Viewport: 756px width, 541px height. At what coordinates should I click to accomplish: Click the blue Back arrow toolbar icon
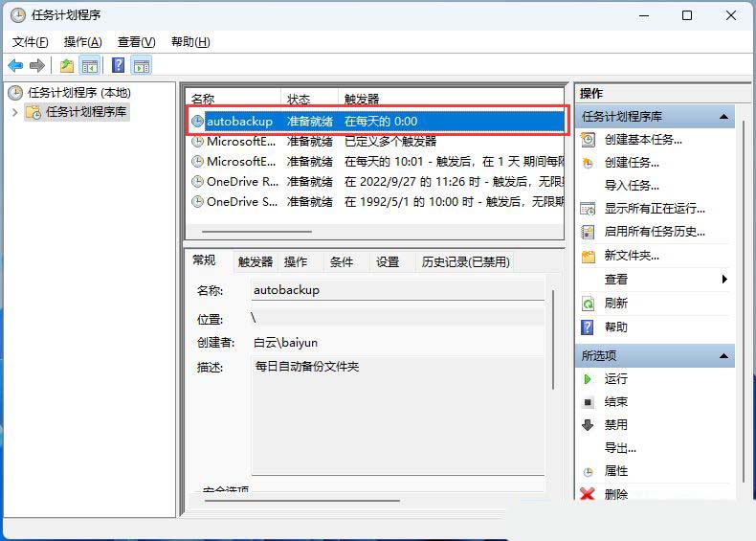(x=16, y=65)
